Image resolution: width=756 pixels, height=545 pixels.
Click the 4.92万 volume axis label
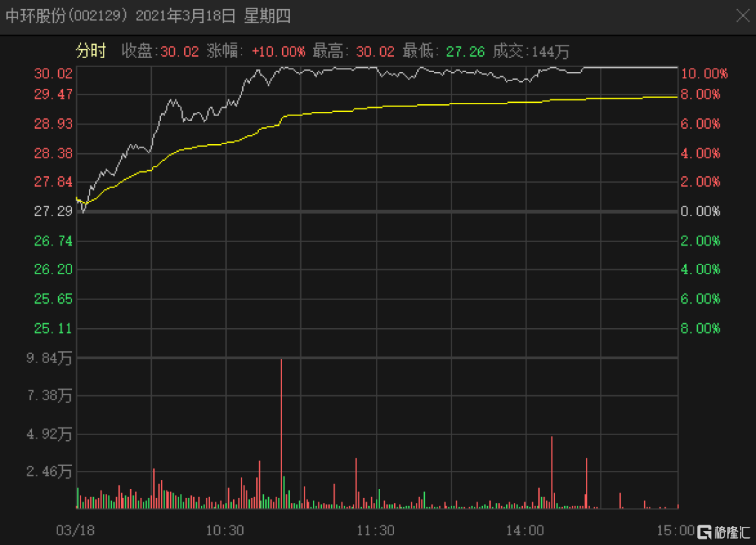pos(49,434)
